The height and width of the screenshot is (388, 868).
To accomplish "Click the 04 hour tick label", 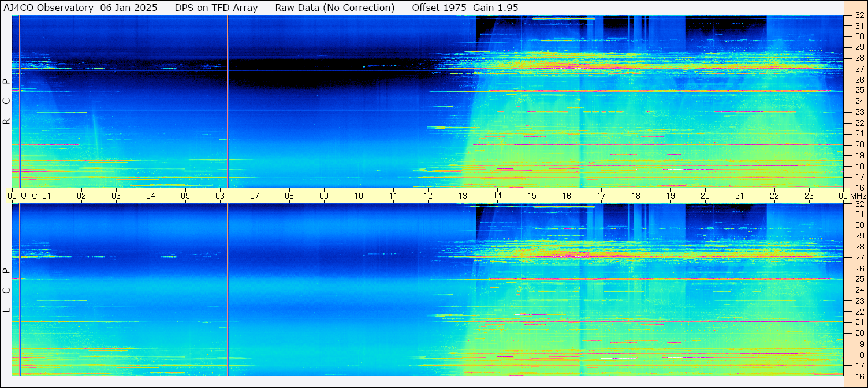I will coord(151,196).
